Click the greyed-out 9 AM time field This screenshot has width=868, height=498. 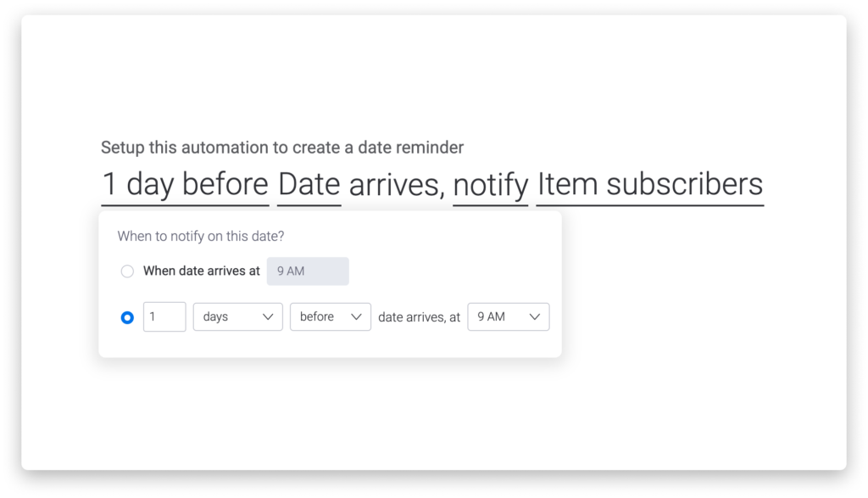pyautogui.click(x=308, y=271)
